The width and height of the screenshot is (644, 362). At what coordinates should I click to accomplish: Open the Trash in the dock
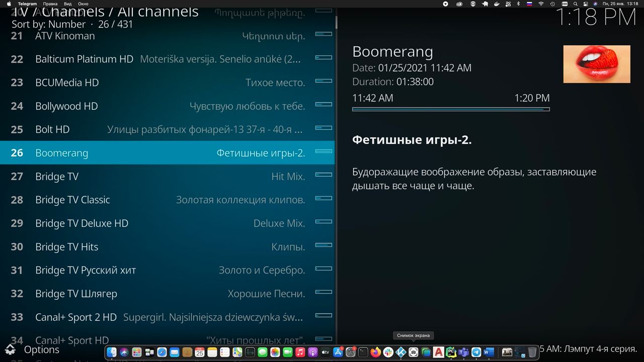tap(532, 352)
